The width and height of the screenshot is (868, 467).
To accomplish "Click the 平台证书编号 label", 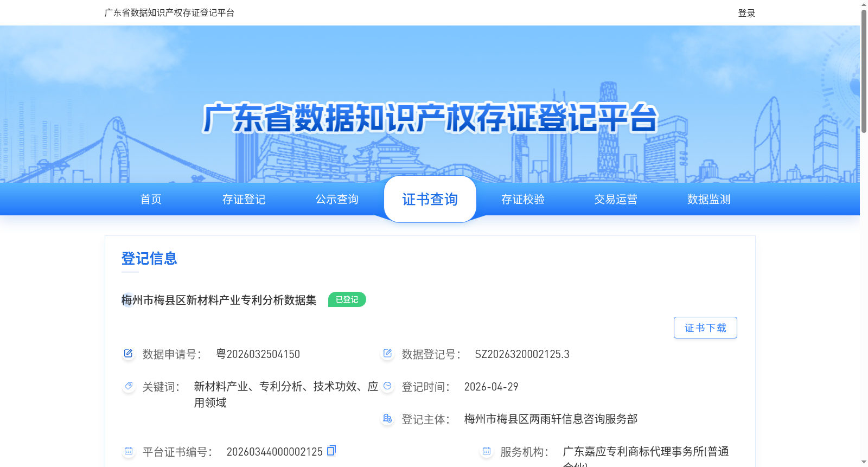I will coord(177,452).
